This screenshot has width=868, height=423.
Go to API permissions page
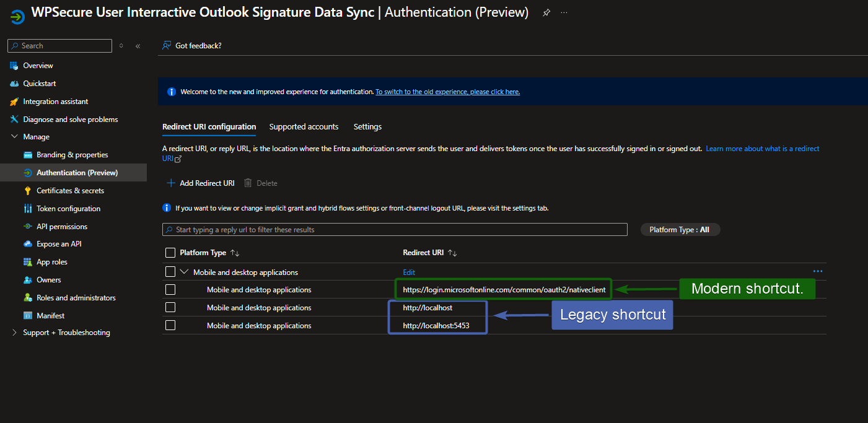click(61, 227)
